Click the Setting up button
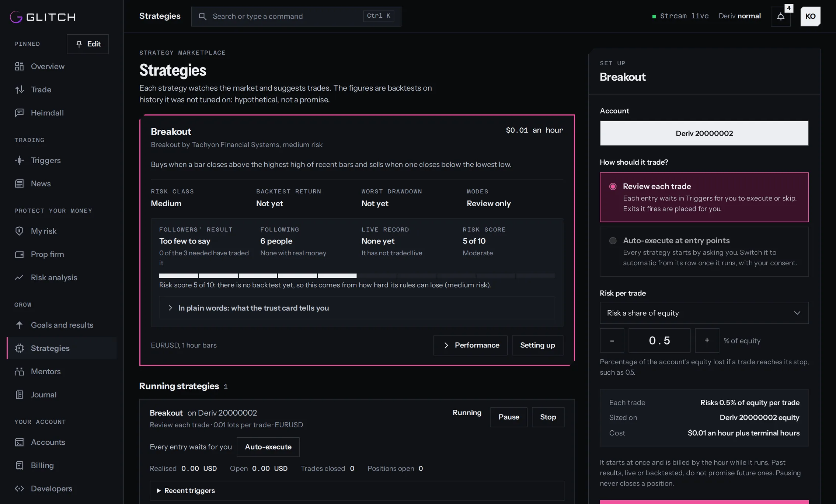The width and height of the screenshot is (836, 504). click(x=537, y=345)
